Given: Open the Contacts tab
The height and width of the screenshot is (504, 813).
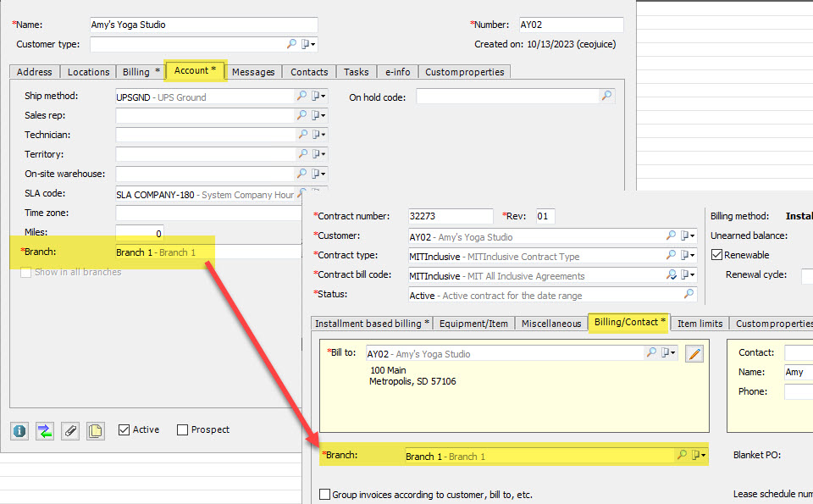Looking at the screenshot, I should click(309, 72).
